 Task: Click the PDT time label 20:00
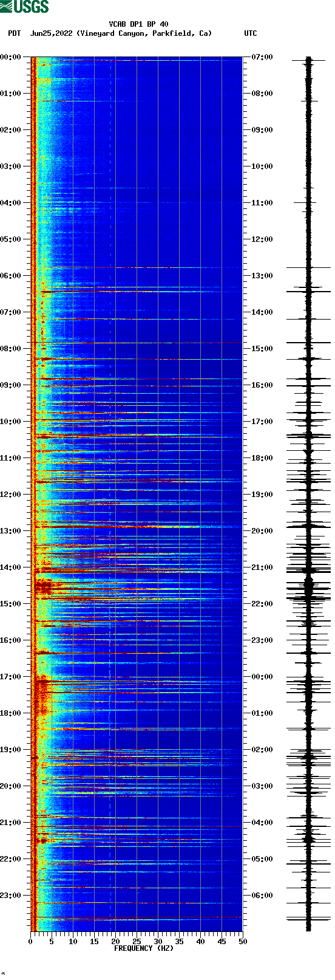pos(10,786)
